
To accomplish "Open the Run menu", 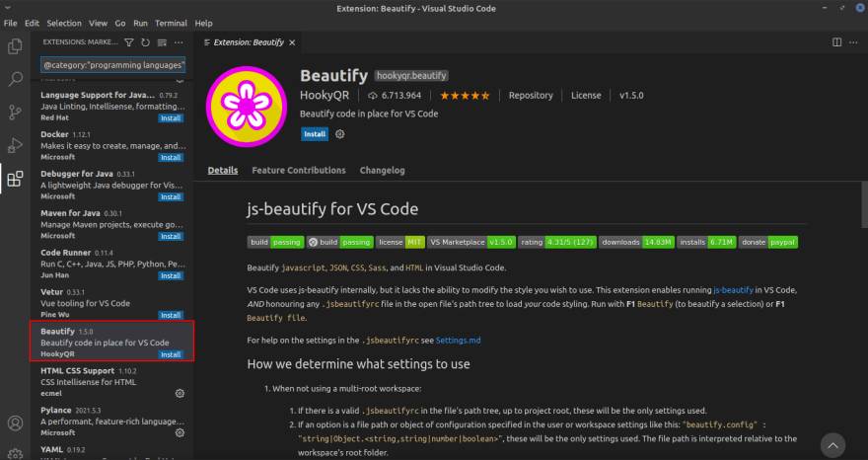I will [141, 24].
